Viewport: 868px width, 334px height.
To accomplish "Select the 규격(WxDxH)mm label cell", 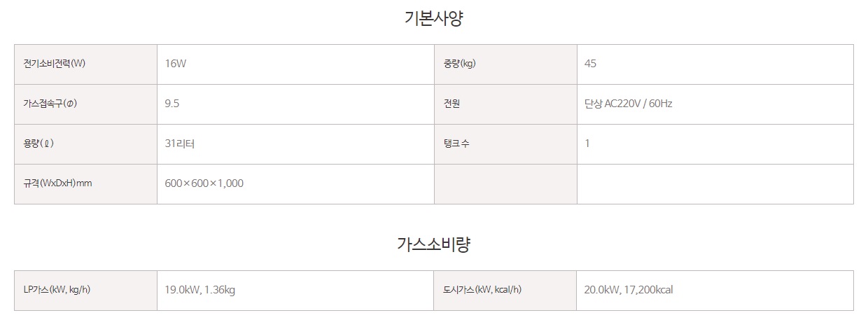I will click(85, 184).
